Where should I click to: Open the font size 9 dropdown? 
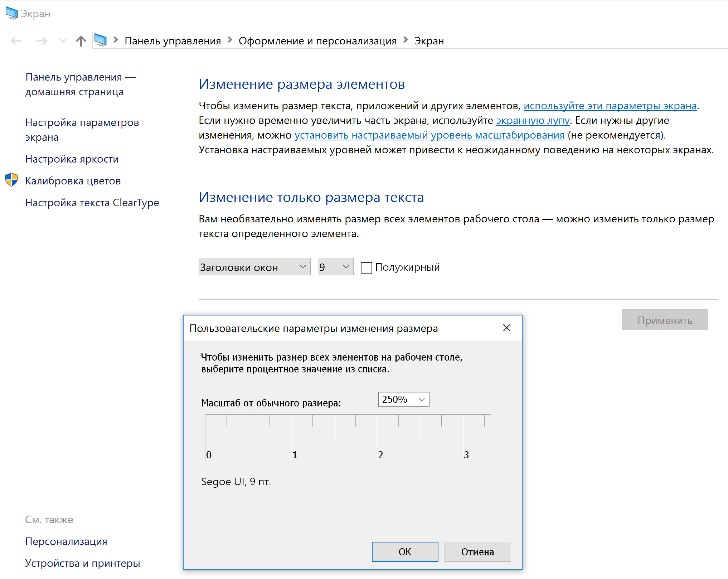coord(335,267)
